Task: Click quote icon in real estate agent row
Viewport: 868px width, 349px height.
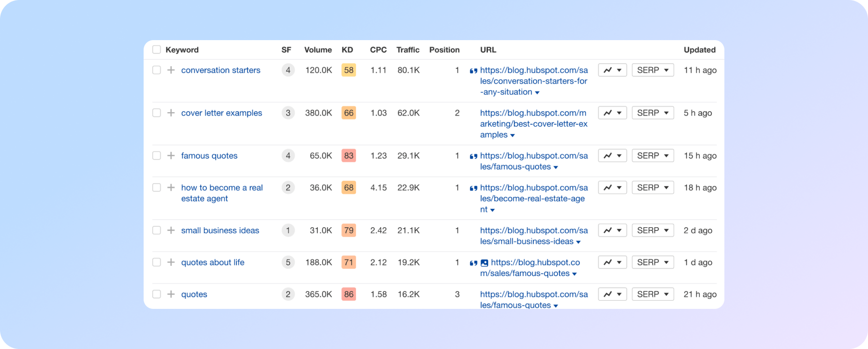Action: (473, 188)
